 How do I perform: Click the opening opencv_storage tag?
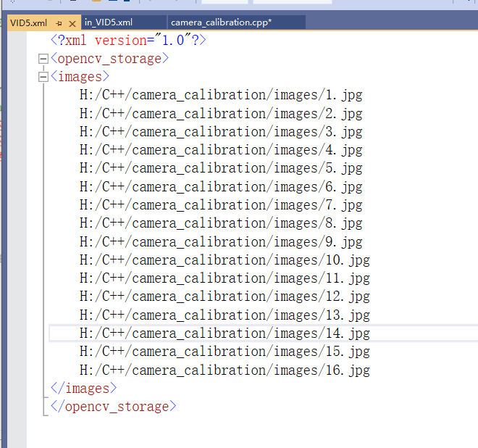pos(110,59)
